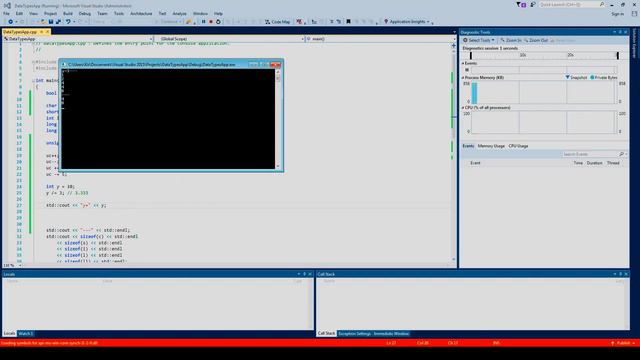Image resolution: width=640 pixels, height=360 pixels.
Task: Collapse the Events graph section
Action: (x=463, y=64)
